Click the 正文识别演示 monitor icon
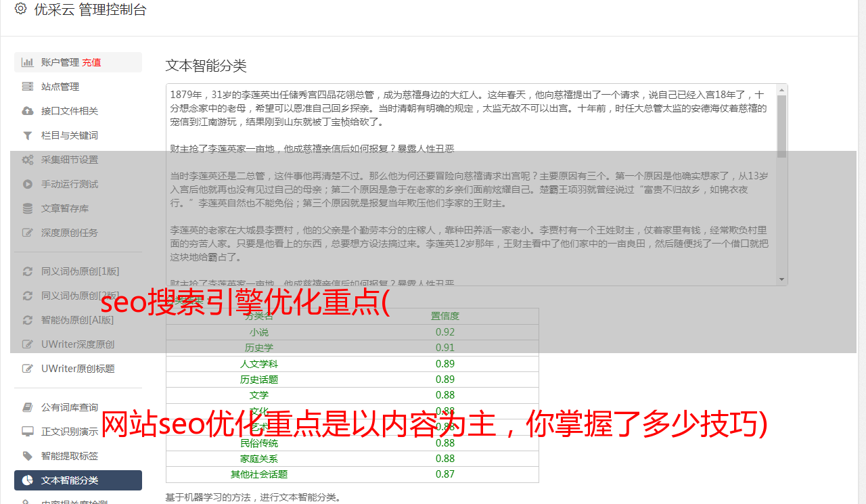 pos(28,432)
